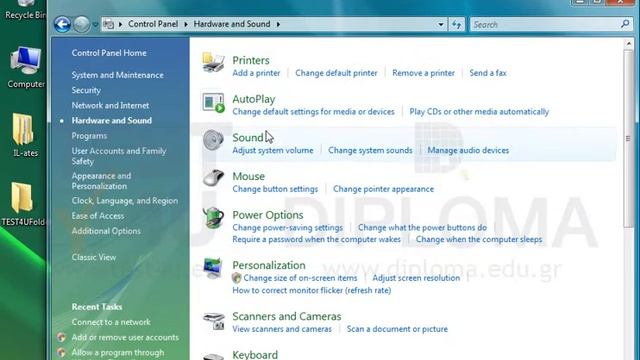Click the Scanners and Cameras icon

click(213, 321)
